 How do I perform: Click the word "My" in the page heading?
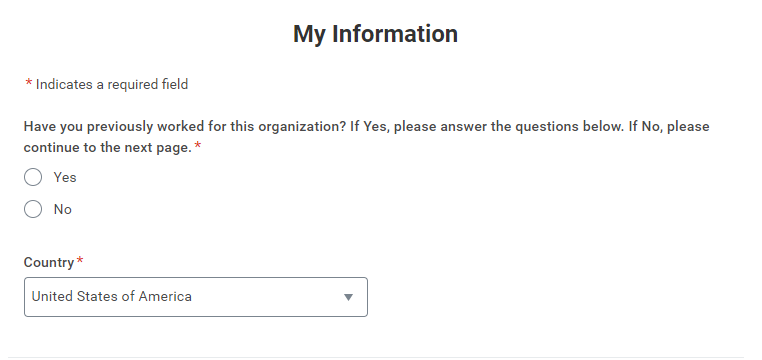[309, 35]
